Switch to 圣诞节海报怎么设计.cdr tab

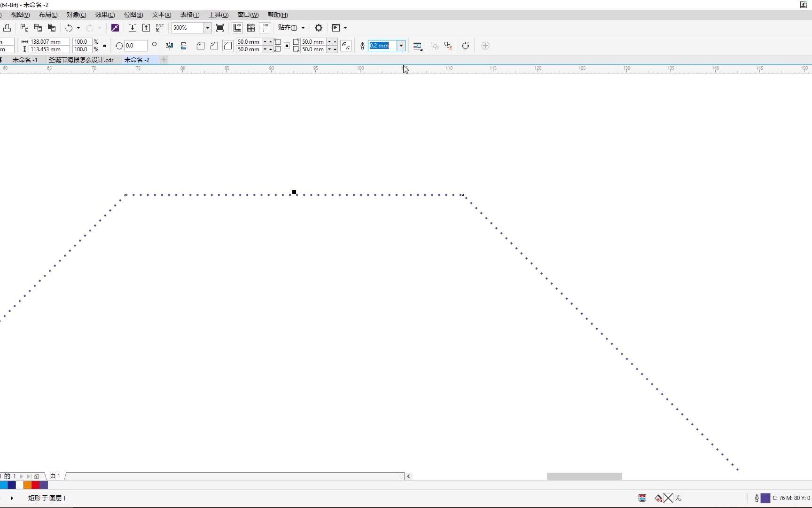coord(81,60)
